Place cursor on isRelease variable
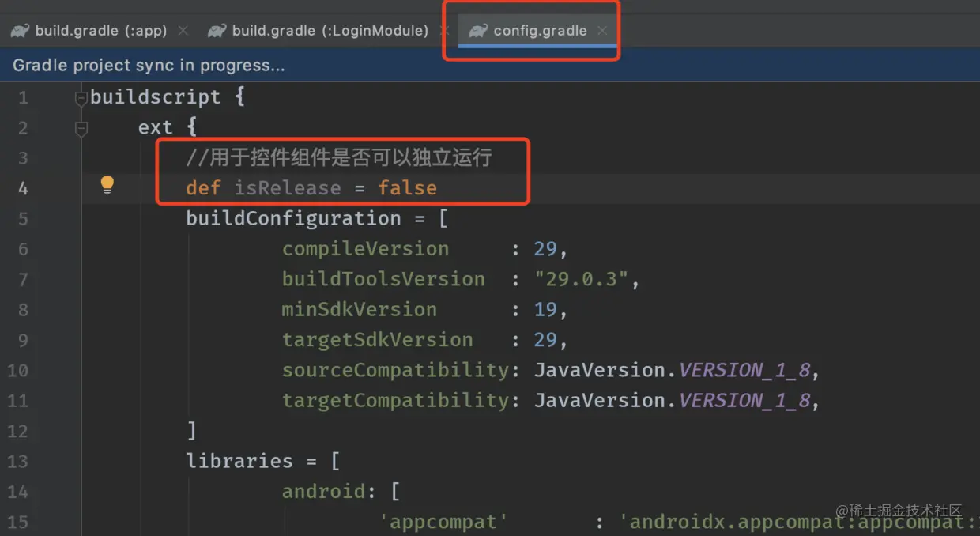This screenshot has width=980, height=536. tap(288, 188)
